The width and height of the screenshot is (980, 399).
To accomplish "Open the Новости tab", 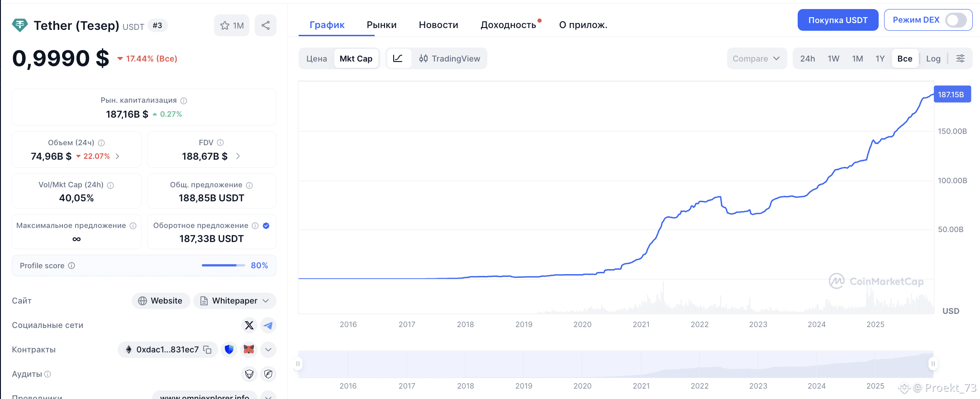I will (438, 25).
